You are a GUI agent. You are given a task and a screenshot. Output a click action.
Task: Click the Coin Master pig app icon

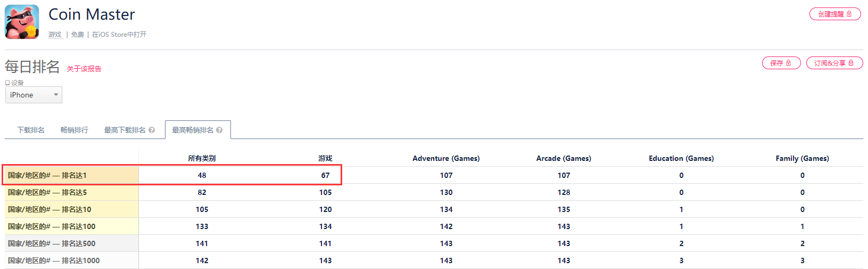click(x=22, y=22)
